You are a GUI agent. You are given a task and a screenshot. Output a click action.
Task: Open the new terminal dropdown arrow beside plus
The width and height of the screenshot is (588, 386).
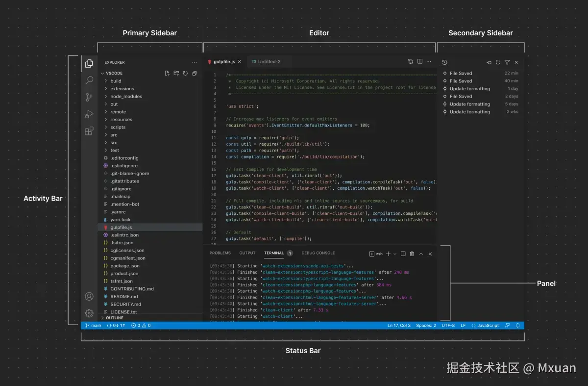click(x=395, y=254)
